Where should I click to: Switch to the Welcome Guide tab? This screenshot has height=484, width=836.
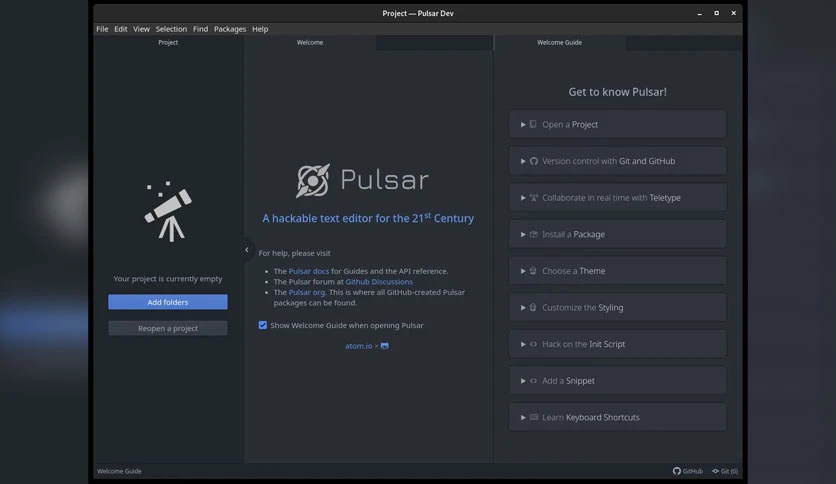pyautogui.click(x=559, y=42)
